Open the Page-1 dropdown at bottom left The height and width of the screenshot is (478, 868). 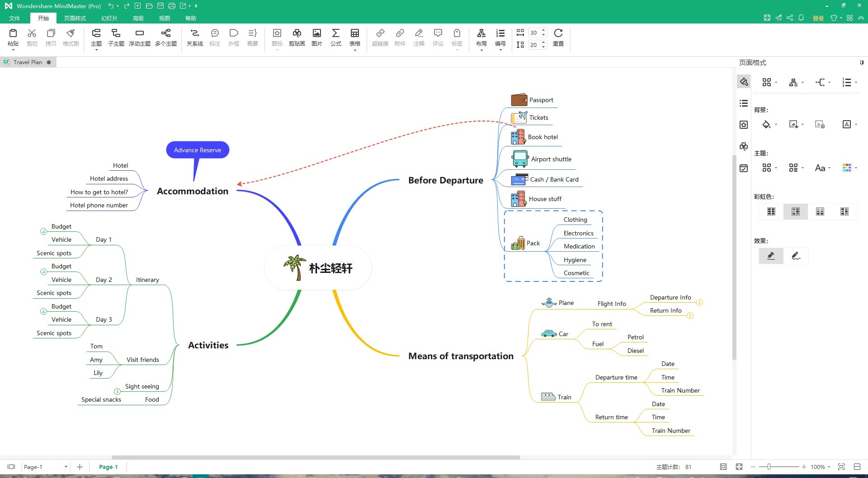(x=66, y=467)
